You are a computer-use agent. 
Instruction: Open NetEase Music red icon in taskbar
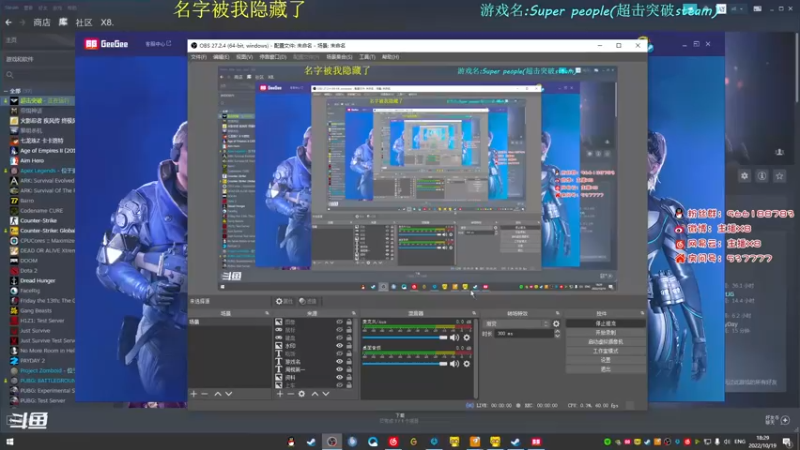[393, 442]
